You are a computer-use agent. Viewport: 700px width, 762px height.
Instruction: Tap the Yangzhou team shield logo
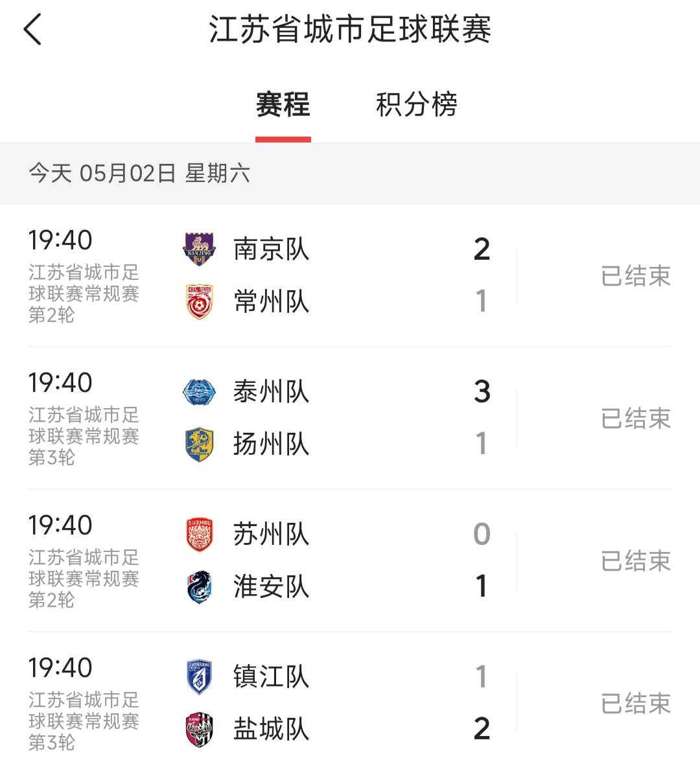pos(200,444)
